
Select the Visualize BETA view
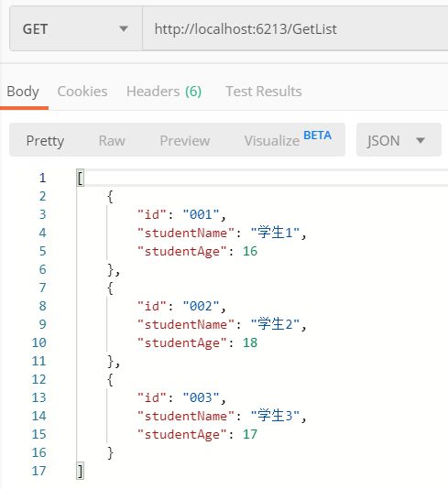(x=288, y=139)
